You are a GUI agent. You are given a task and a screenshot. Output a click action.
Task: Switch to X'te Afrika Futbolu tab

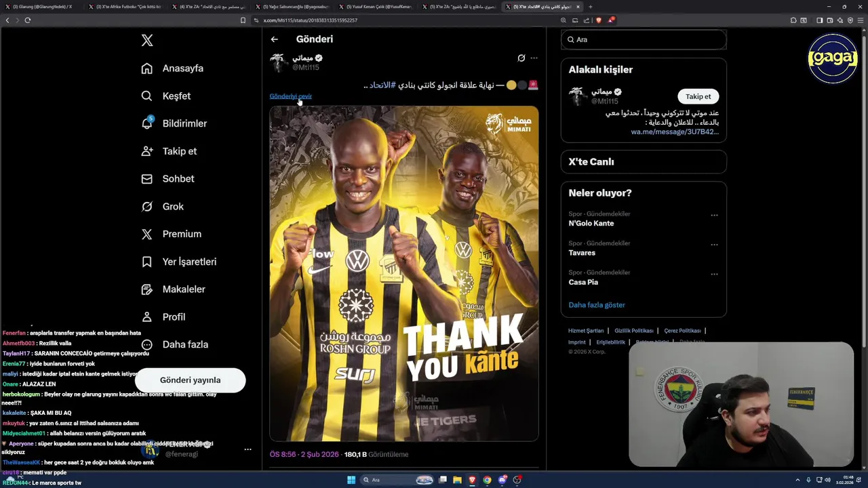click(125, 7)
